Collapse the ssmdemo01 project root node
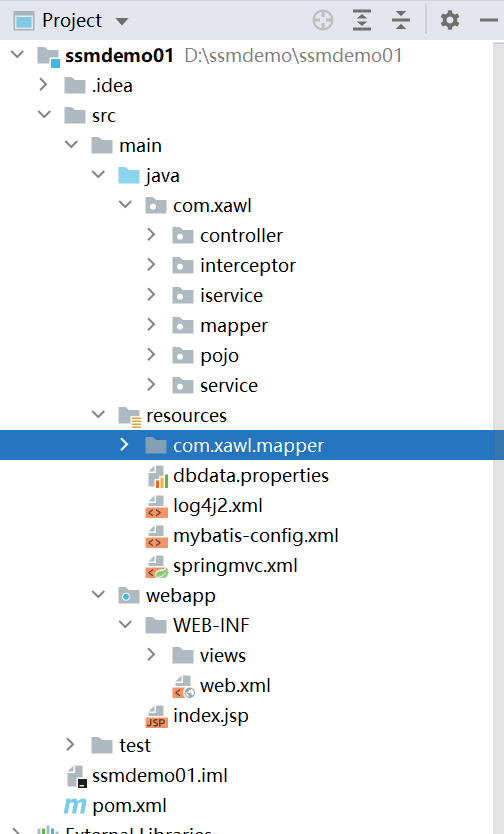 pyautogui.click(x=18, y=54)
